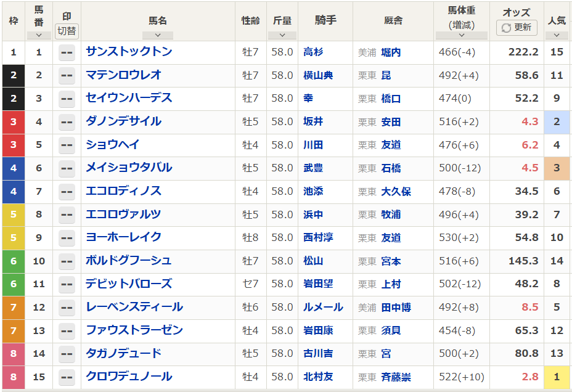Open jockey 池添 profile
Screen dimensions: 572x392
[x=313, y=192]
